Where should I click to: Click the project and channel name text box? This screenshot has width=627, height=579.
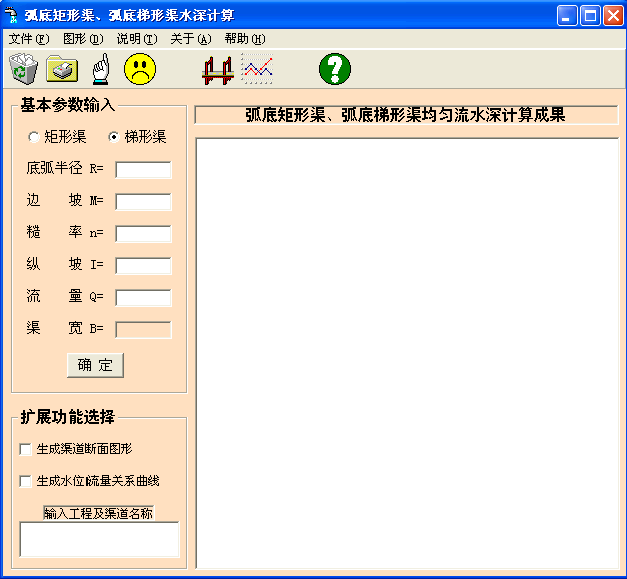(x=100, y=539)
